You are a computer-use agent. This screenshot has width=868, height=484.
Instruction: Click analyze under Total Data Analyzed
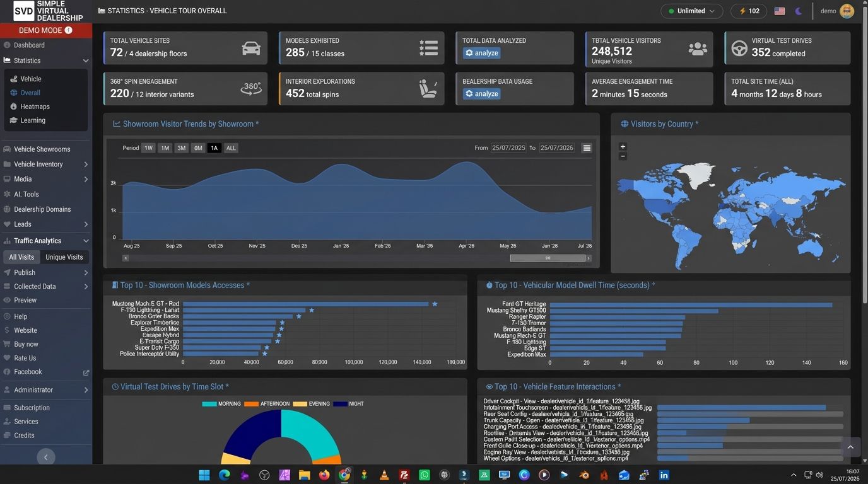pos(481,53)
